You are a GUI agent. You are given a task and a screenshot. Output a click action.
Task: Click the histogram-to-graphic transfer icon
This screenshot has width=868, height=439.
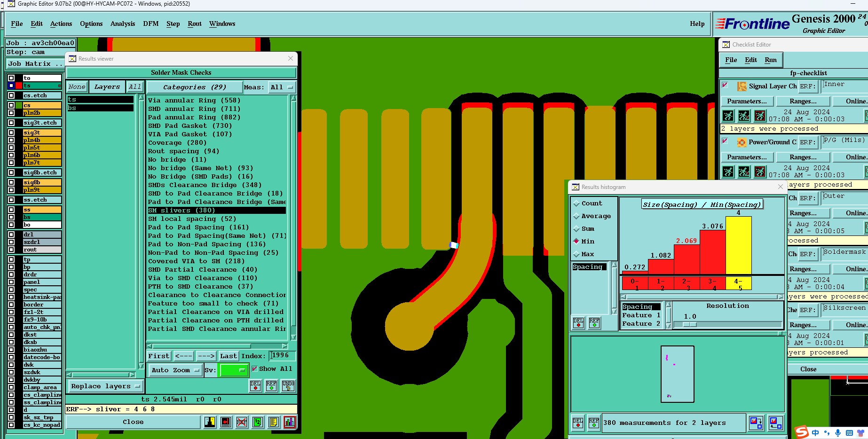[x=756, y=423]
